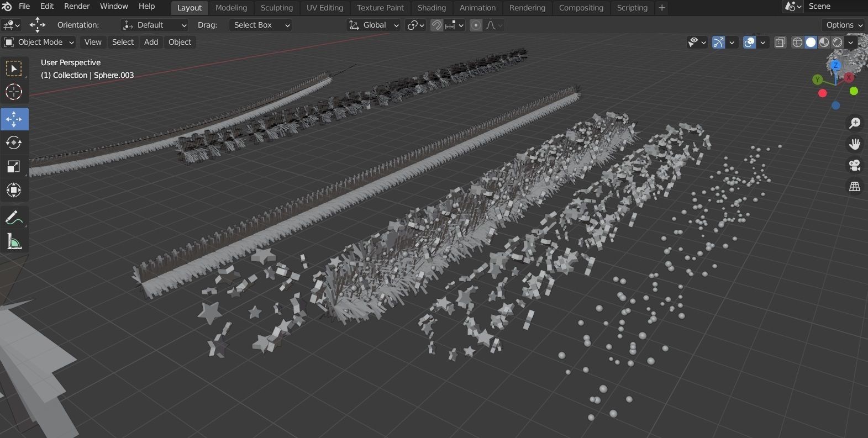Select the Select Box tool icon

[14, 68]
